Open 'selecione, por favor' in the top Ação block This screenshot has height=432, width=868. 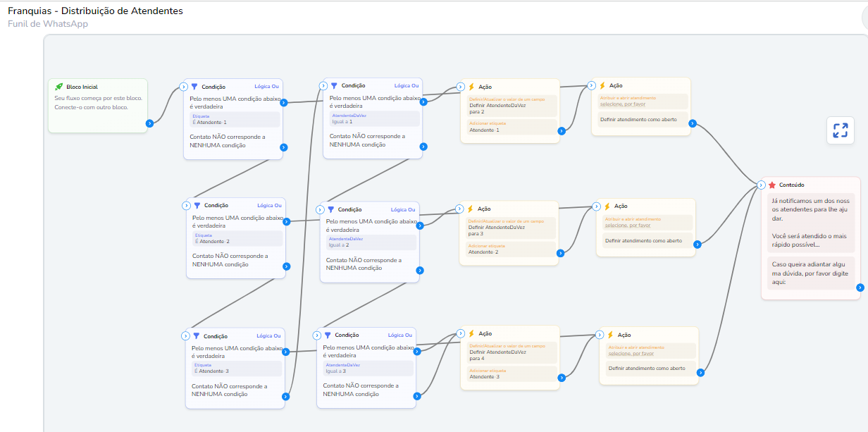[x=622, y=104]
